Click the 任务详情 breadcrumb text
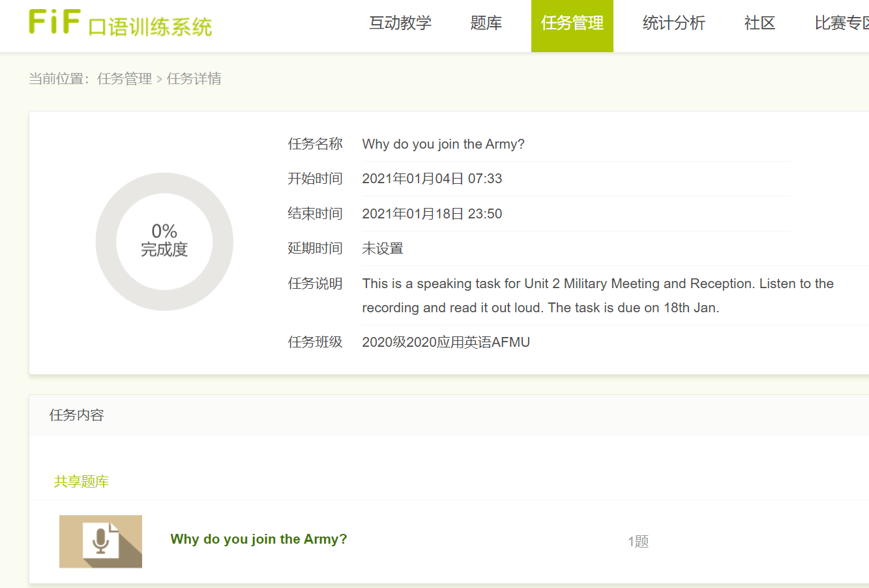The height and width of the screenshot is (588, 869). [194, 79]
